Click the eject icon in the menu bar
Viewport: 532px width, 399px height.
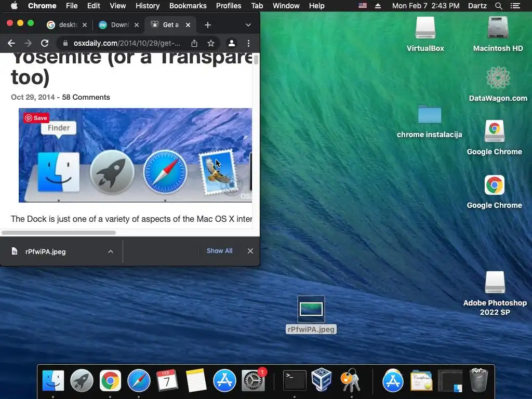[x=378, y=6]
